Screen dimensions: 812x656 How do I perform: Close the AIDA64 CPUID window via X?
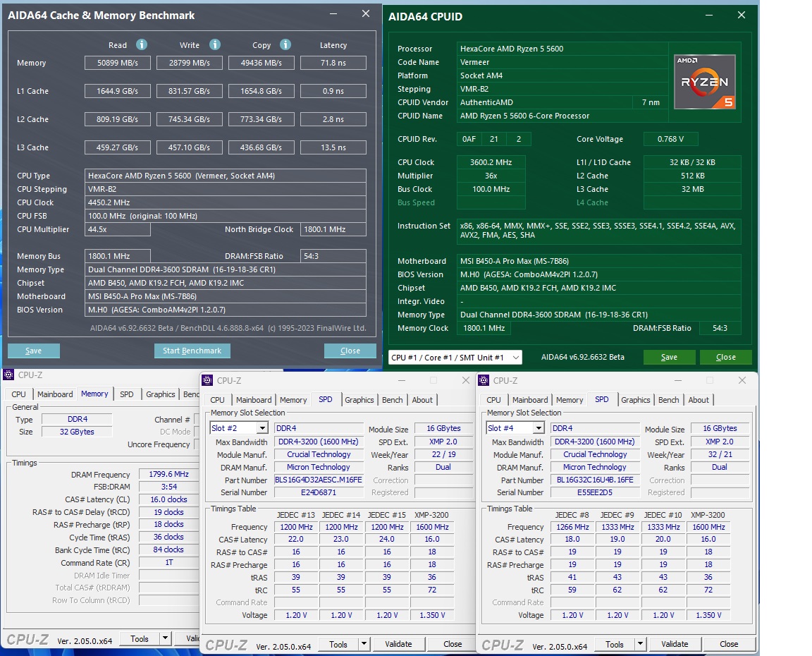click(x=741, y=16)
